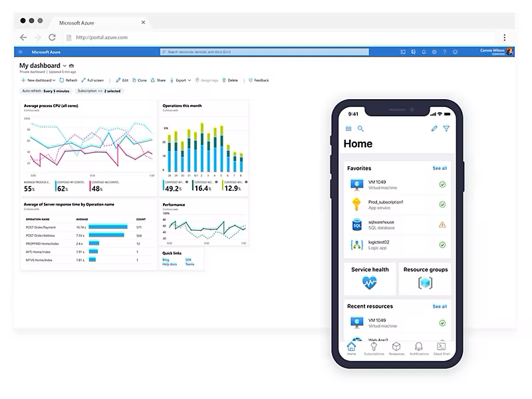
Task: Open VM 1049 under Recent resources
Action: click(398, 323)
